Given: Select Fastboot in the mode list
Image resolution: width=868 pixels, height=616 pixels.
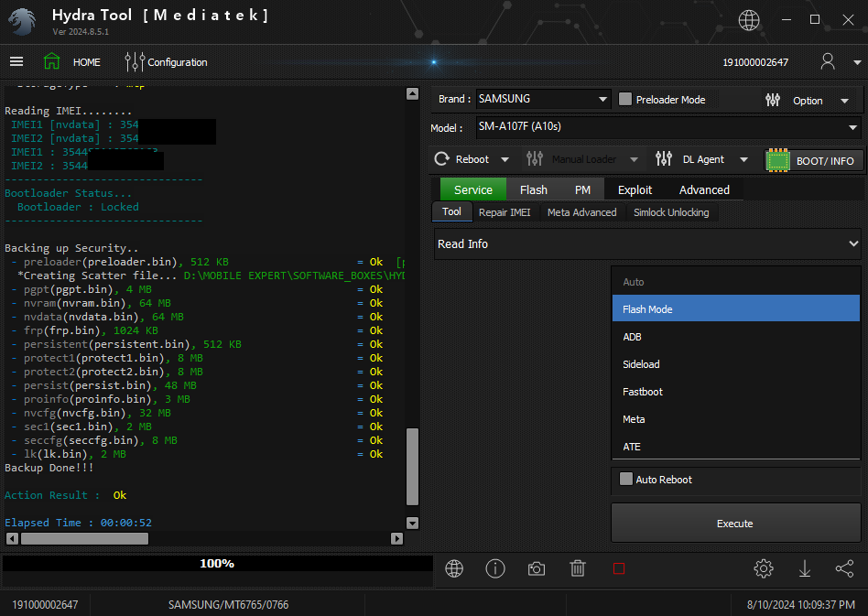Looking at the screenshot, I should coord(736,392).
